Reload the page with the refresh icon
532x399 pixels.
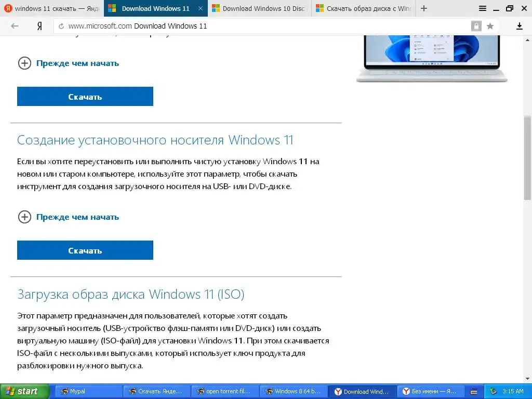pyautogui.click(x=61, y=26)
